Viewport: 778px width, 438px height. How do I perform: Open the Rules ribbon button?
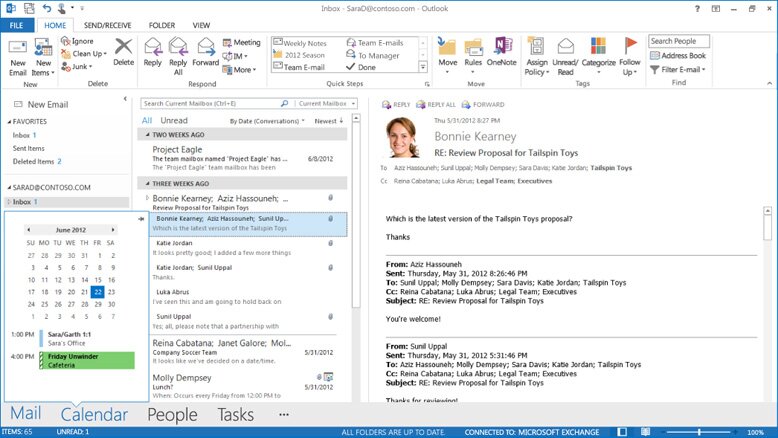coord(473,57)
